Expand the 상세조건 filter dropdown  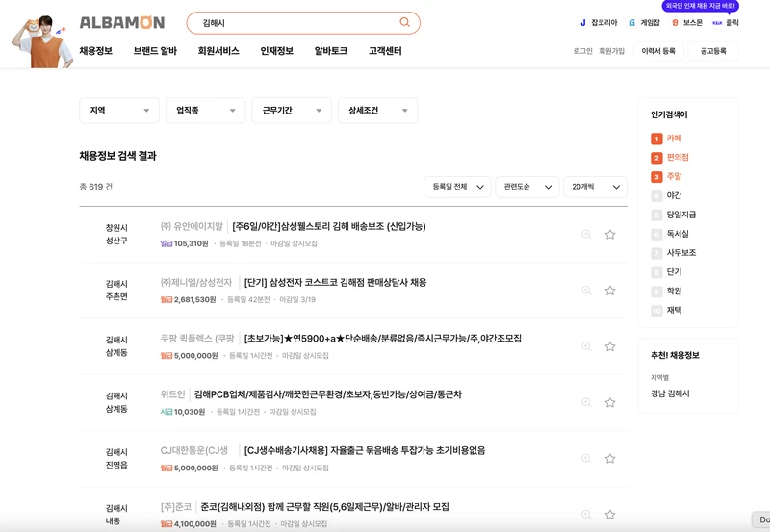377,111
